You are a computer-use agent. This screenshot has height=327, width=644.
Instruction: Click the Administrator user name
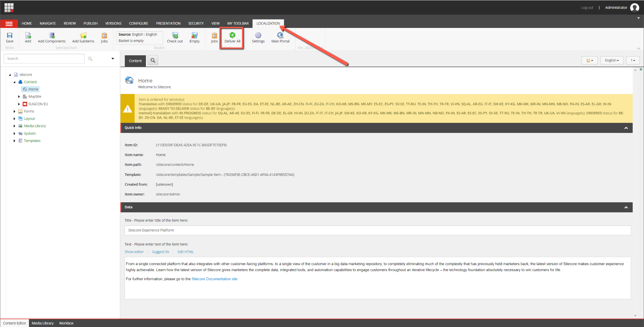[x=616, y=8]
